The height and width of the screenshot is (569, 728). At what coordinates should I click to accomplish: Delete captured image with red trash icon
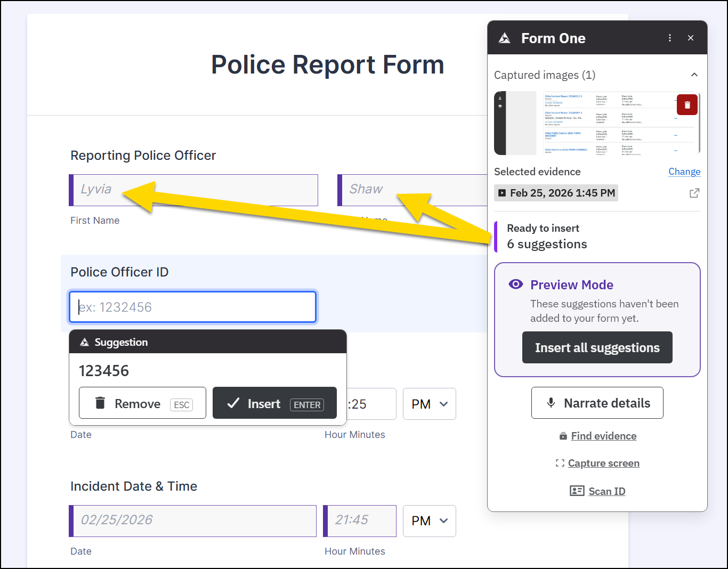pyautogui.click(x=687, y=105)
